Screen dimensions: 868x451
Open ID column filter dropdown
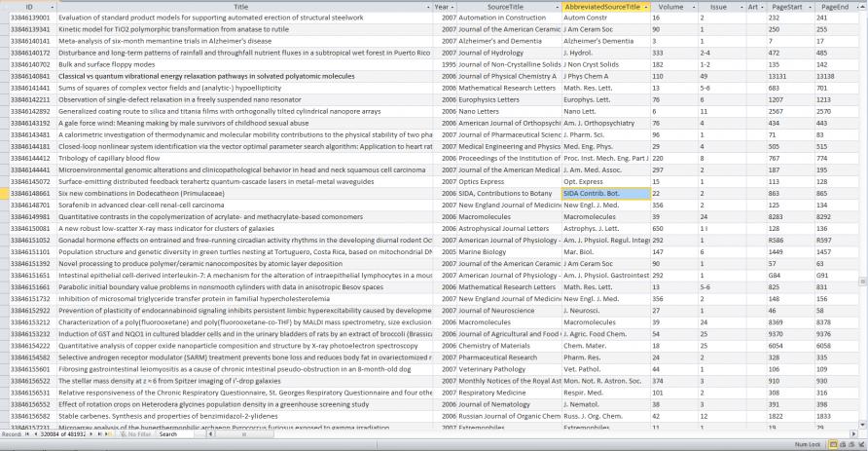[x=53, y=7]
